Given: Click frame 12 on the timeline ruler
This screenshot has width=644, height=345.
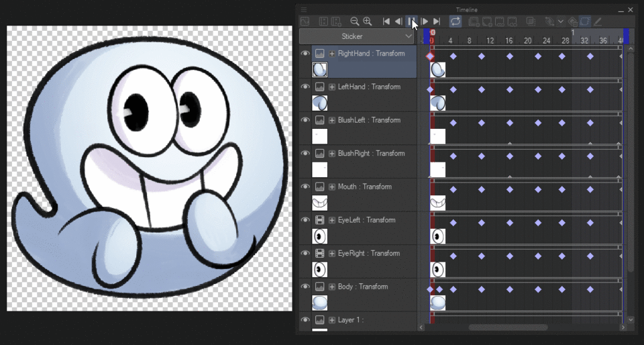Looking at the screenshot, I should point(490,40).
